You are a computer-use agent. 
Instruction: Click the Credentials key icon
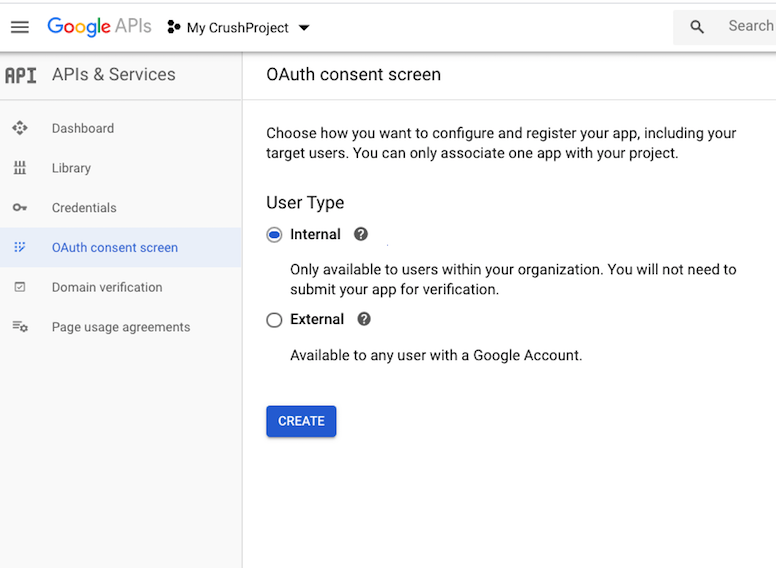click(x=20, y=207)
